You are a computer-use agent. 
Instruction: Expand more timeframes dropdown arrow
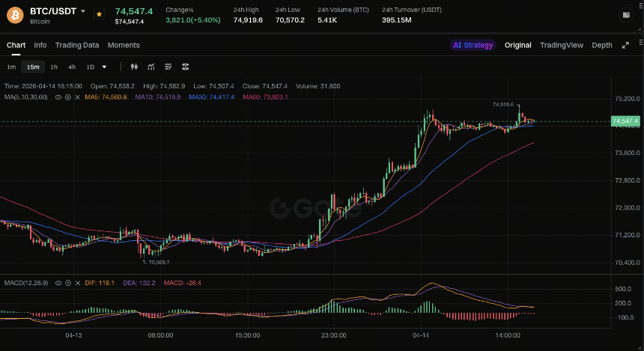(104, 67)
